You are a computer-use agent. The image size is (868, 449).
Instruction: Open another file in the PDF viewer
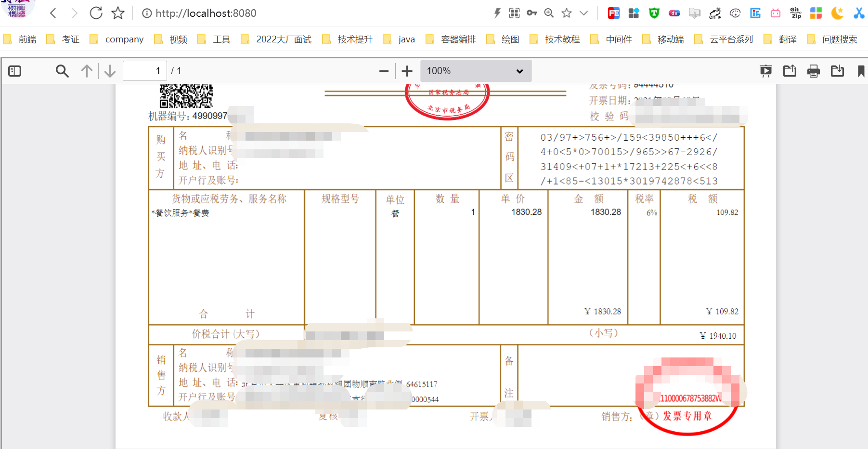[x=790, y=71]
